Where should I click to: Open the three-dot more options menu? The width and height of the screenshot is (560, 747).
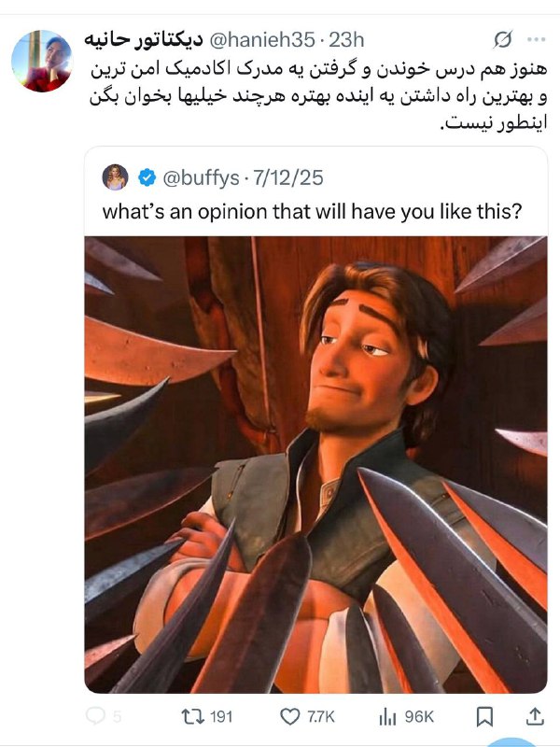pos(536,39)
